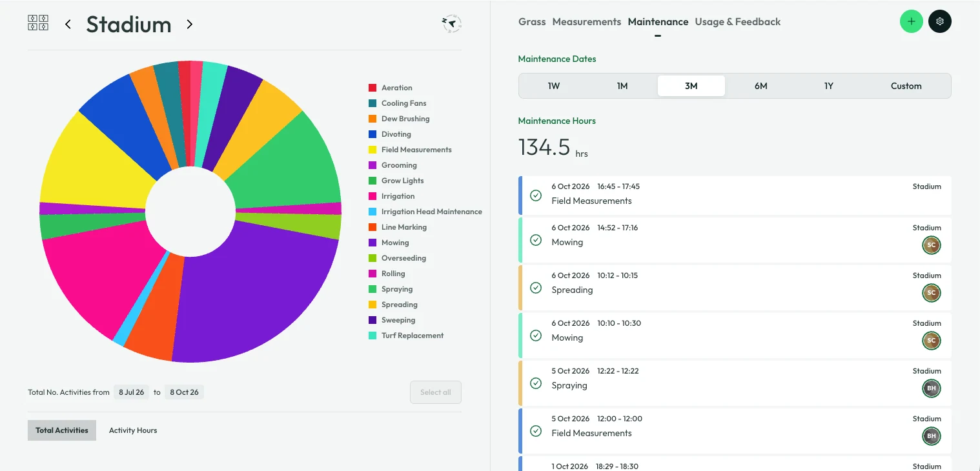Switch to the Measurements tab

click(x=586, y=22)
